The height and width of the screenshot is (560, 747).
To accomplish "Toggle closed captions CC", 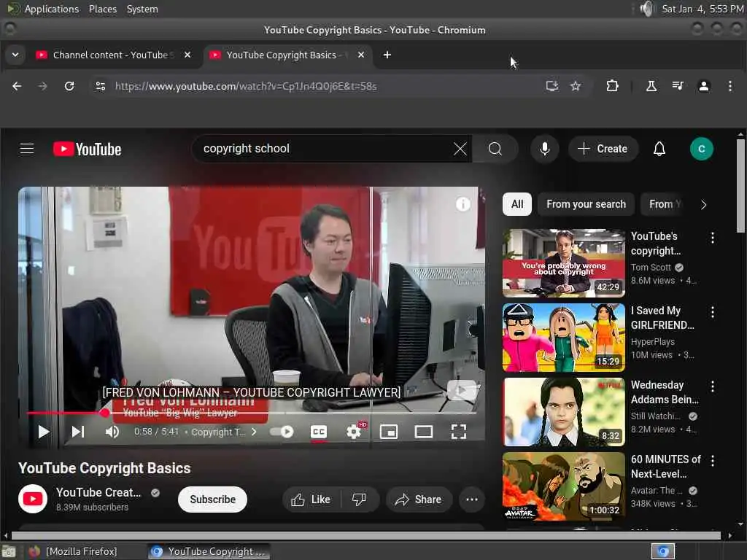I will pos(318,432).
